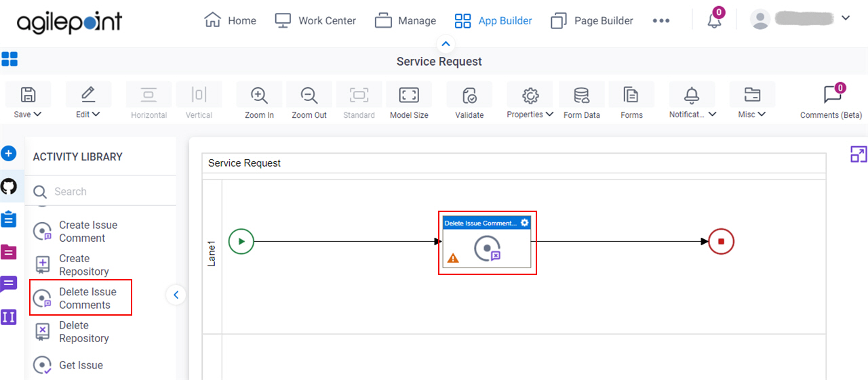The width and height of the screenshot is (868, 380).
Task: Select the purple columns sidebar icon
Action: 9,316
